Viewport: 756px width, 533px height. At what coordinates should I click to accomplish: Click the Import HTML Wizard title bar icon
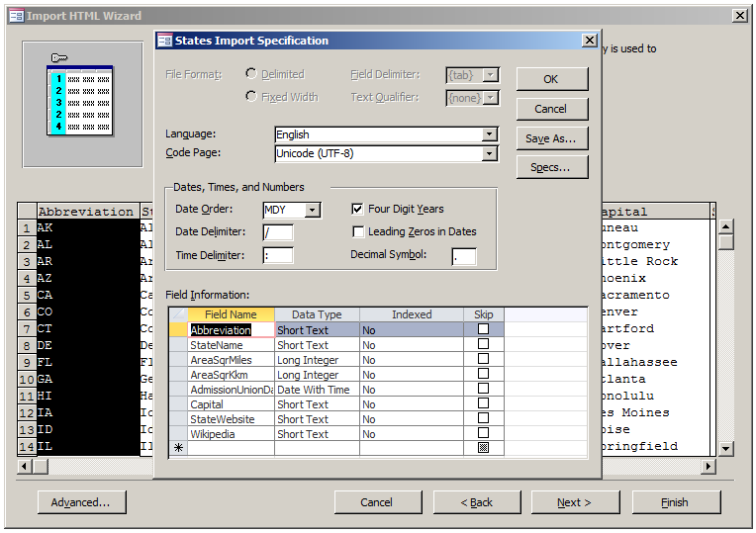pos(17,16)
